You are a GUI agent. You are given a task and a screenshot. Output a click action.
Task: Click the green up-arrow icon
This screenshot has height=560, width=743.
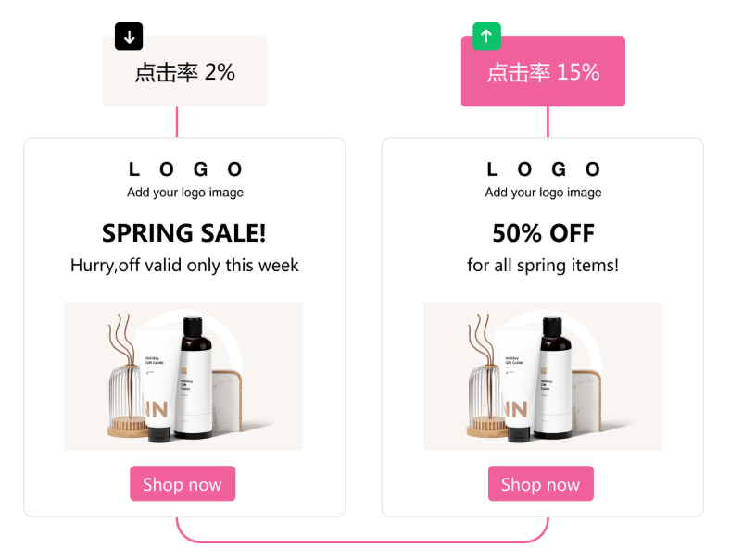point(486,36)
